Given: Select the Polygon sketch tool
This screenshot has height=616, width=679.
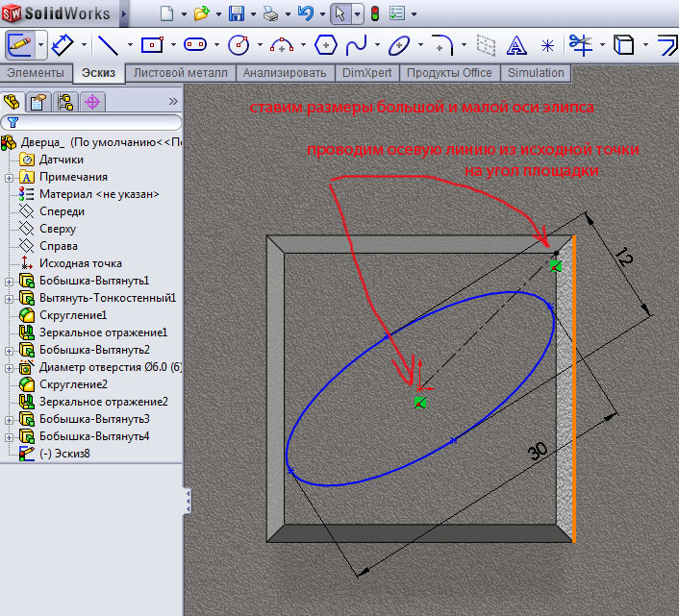Looking at the screenshot, I should pyautogui.click(x=326, y=45).
